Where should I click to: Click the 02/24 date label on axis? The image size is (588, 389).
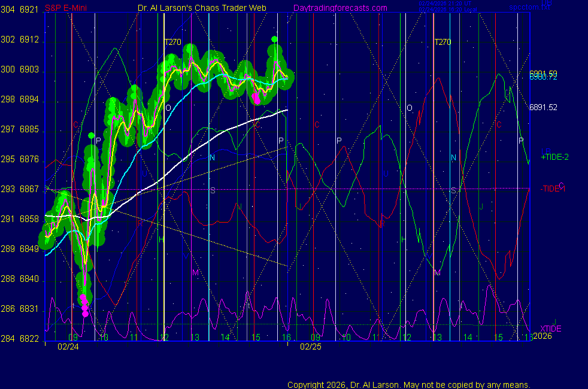[x=68, y=347]
